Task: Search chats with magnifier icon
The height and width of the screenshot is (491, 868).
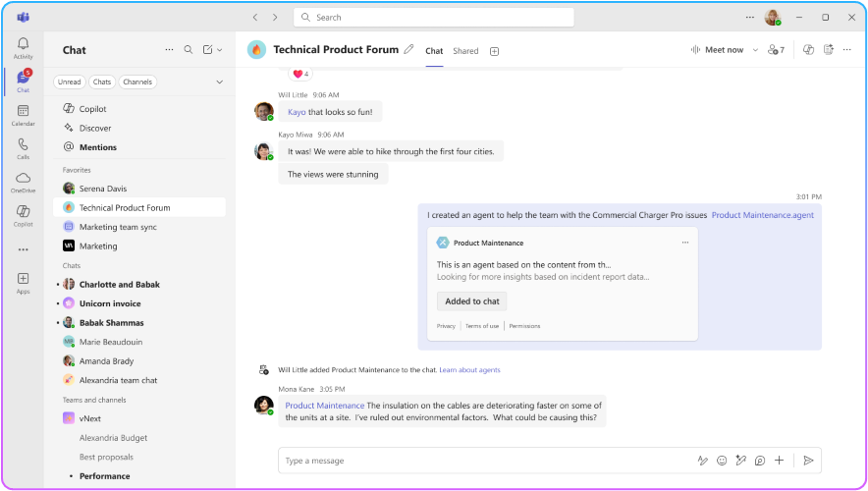Action: [x=189, y=50]
